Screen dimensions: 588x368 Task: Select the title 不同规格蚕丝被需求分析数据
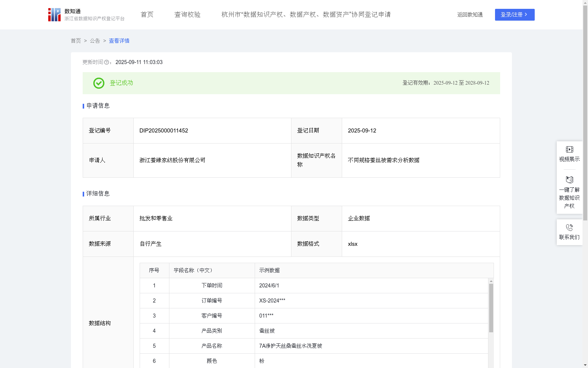tap(384, 160)
